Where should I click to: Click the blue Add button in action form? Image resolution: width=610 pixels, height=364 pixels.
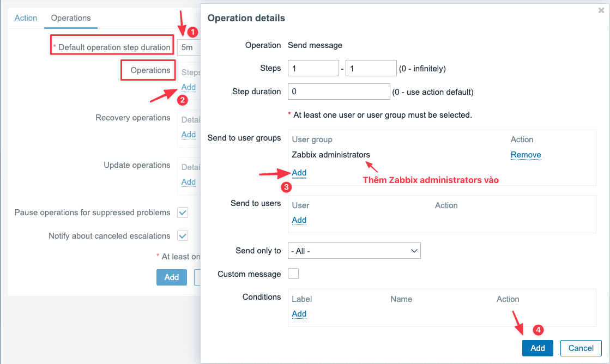coord(171,277)
